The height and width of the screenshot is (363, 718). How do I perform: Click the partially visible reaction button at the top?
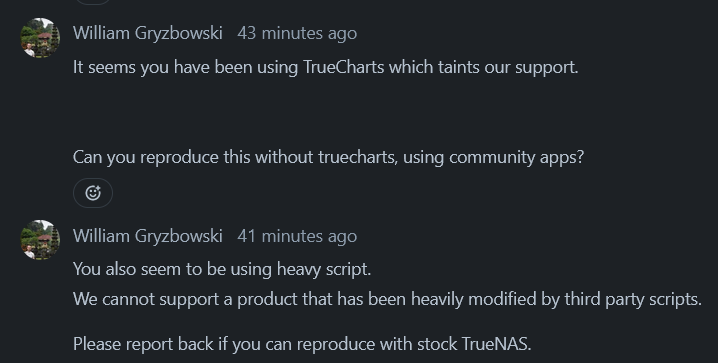[93, 2]
